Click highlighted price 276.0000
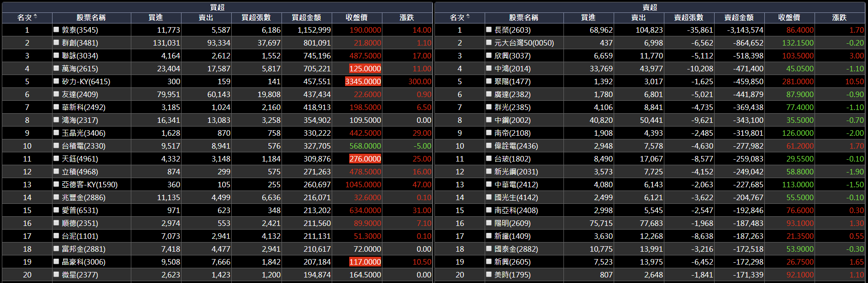Image resolution: width=868 pixels, height=283 pixels. click(365, 159)
